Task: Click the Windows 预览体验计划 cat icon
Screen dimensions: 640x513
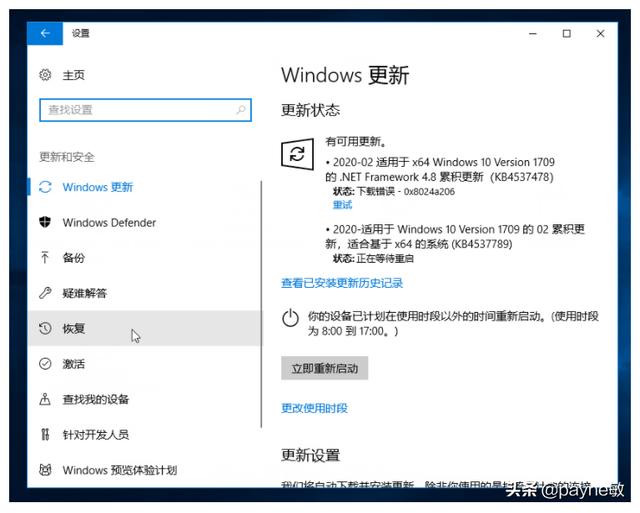Action: [x=45, y=470]
